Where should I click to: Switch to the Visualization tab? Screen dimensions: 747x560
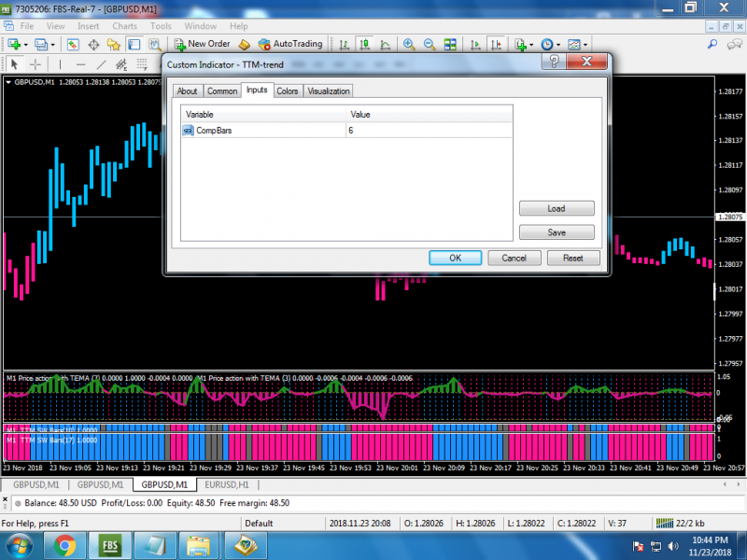point(329,91)
